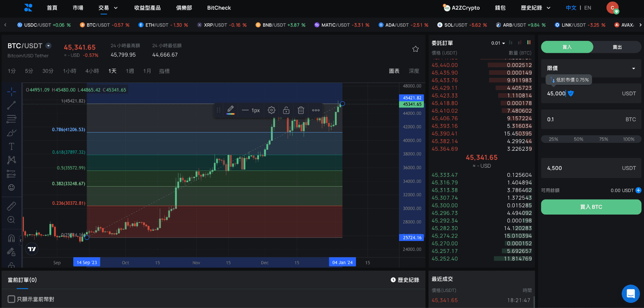Toggle the favorite star for BTC/USDT
The image size is (644, 308).
click(x=415, y=49)
